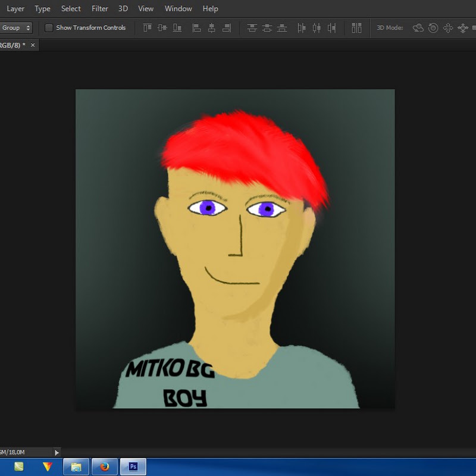Select Rotate the 3D Object mode
This screenshot has height=476, width=476.
(418, 28)
